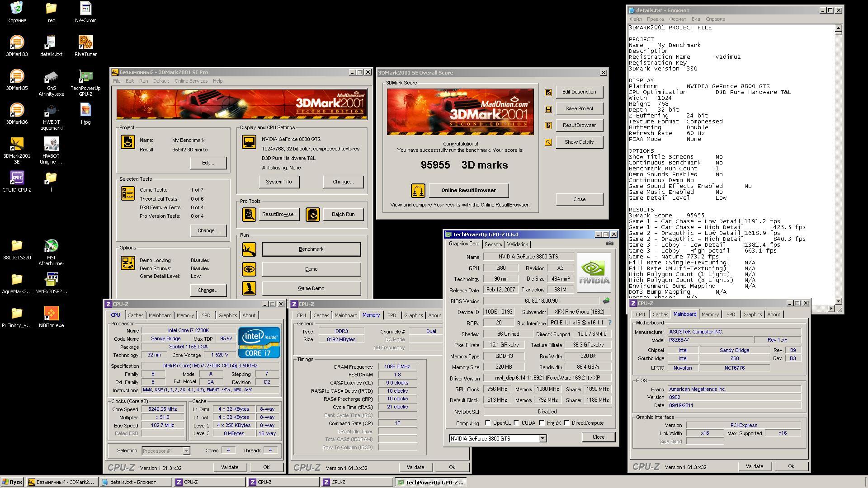Open the AquaMark3 folder on the desktop

coord(17,283)
